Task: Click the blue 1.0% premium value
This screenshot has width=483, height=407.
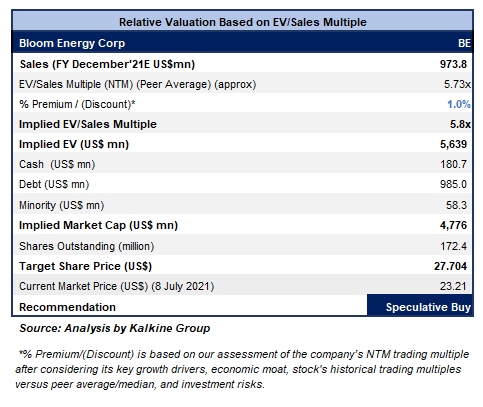Action: coord(459,104)
